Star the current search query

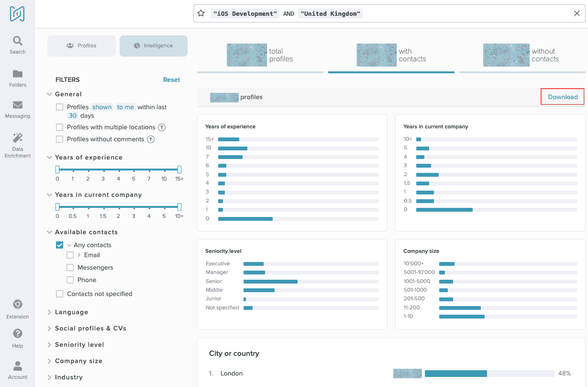(x=201, y=13)
